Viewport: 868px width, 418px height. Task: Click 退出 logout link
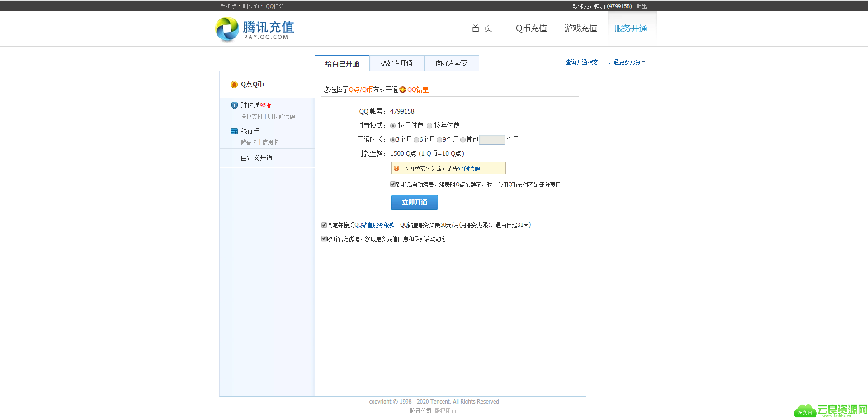click(642, 6)
